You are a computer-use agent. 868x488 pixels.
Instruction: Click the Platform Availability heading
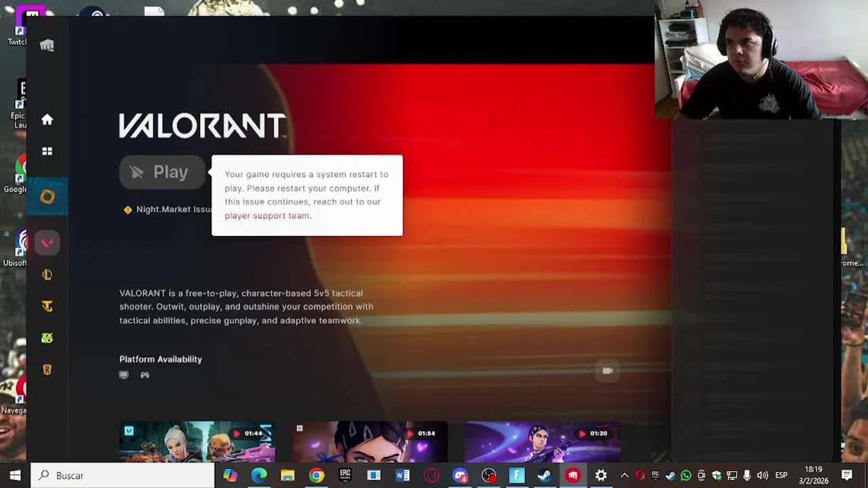point(161,359)
